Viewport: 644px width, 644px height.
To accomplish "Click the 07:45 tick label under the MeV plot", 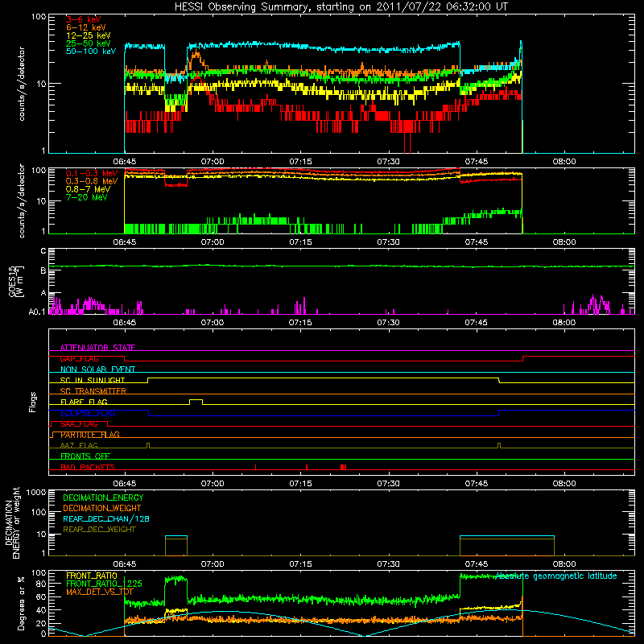I will click(477, 242).
